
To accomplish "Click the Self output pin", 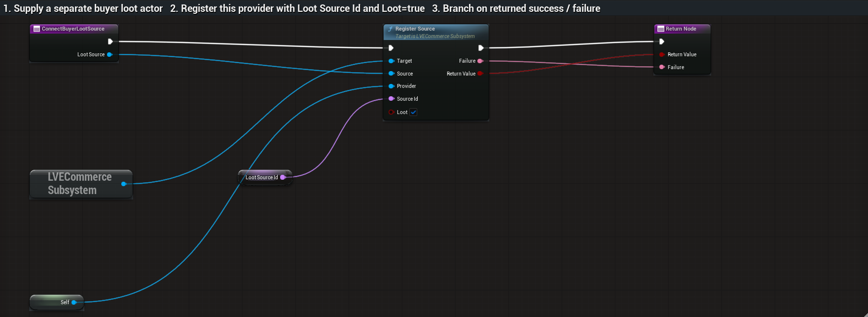I will pos(74,302).
